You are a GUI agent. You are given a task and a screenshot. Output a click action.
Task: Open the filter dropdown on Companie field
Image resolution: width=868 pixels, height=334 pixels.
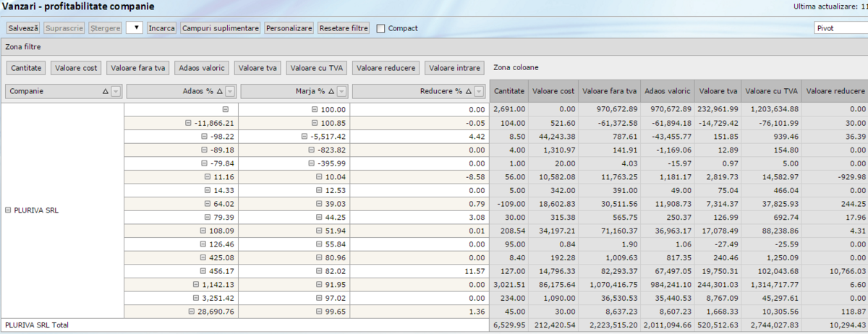116,92
